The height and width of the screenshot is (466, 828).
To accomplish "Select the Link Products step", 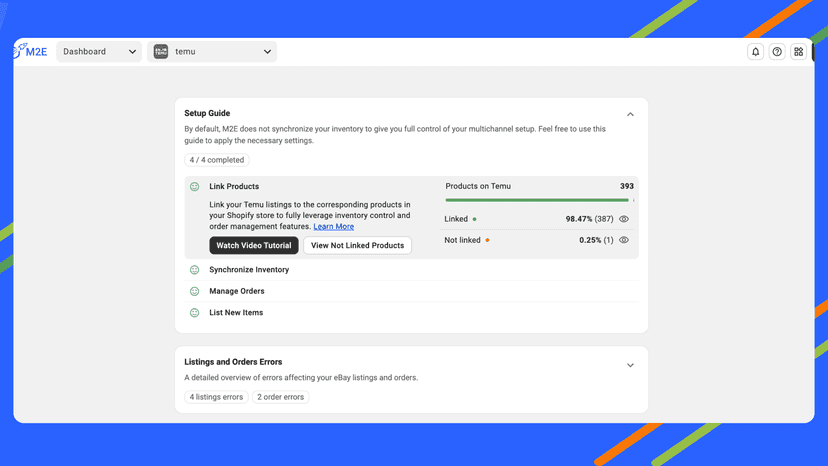I will 234,187.
